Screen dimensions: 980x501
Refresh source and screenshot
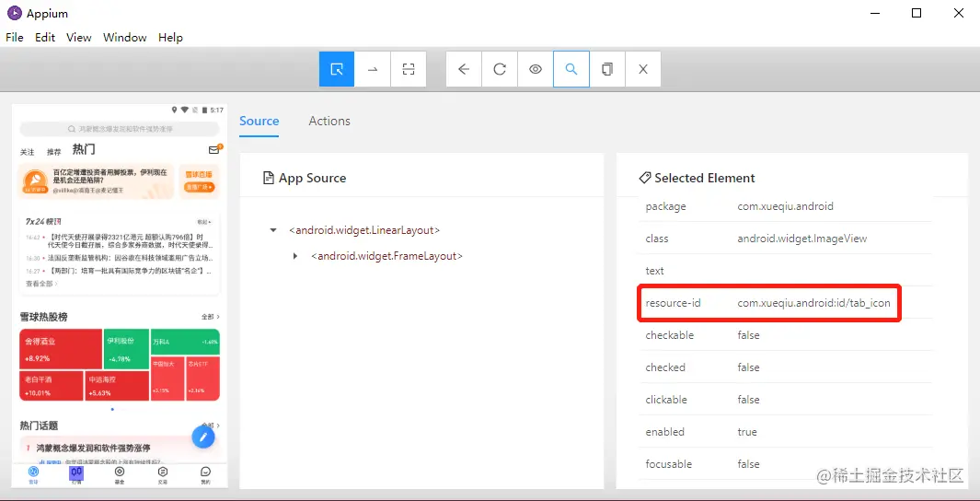pos(500,69)
